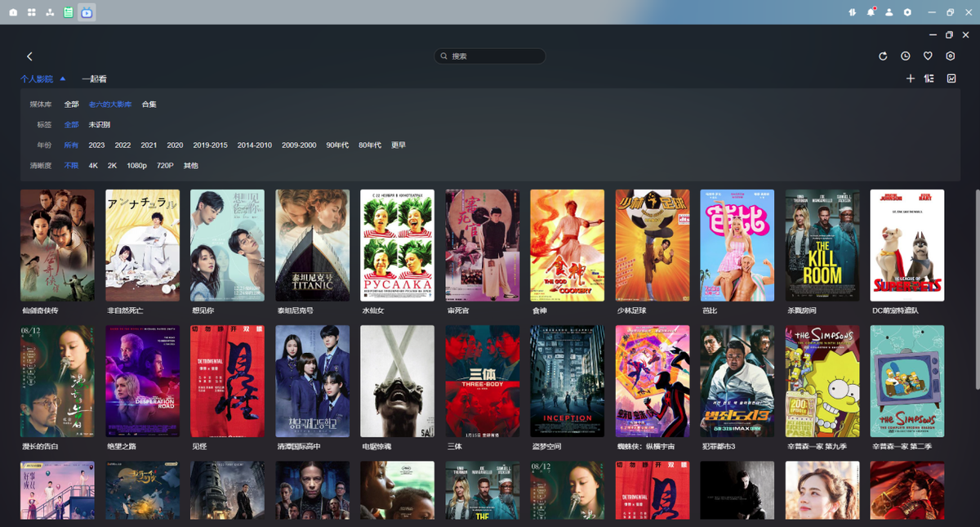Filter by year 2022

pos(122,145)
